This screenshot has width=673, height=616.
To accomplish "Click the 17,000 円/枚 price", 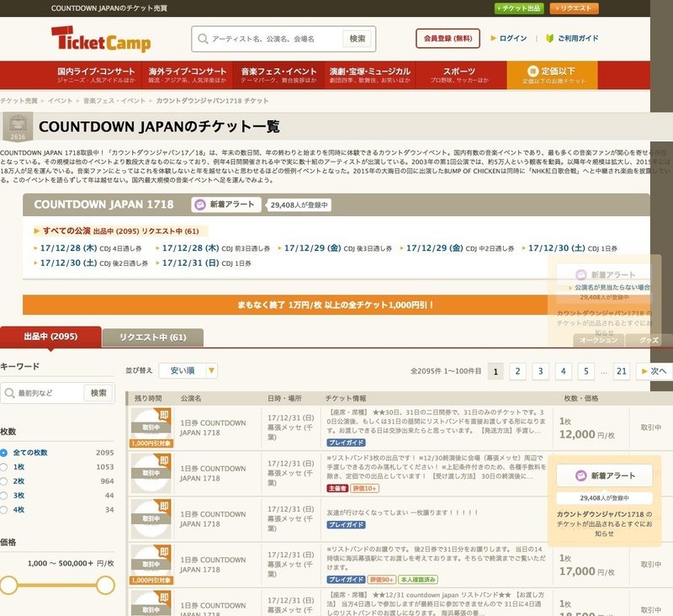I will [586, 571].
